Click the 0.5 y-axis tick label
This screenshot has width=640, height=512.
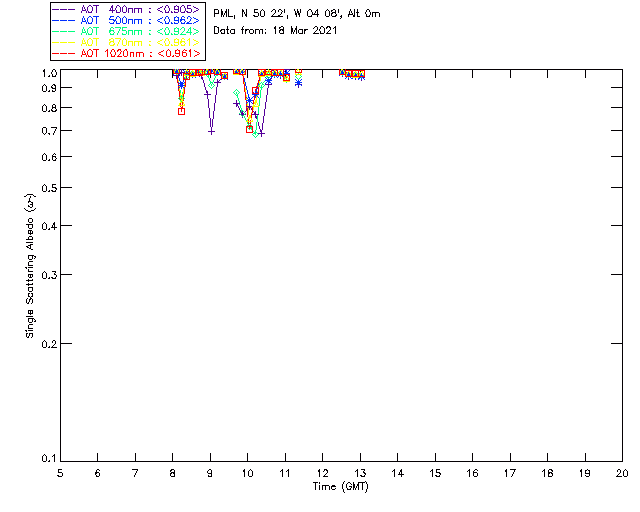pos(49,188)
